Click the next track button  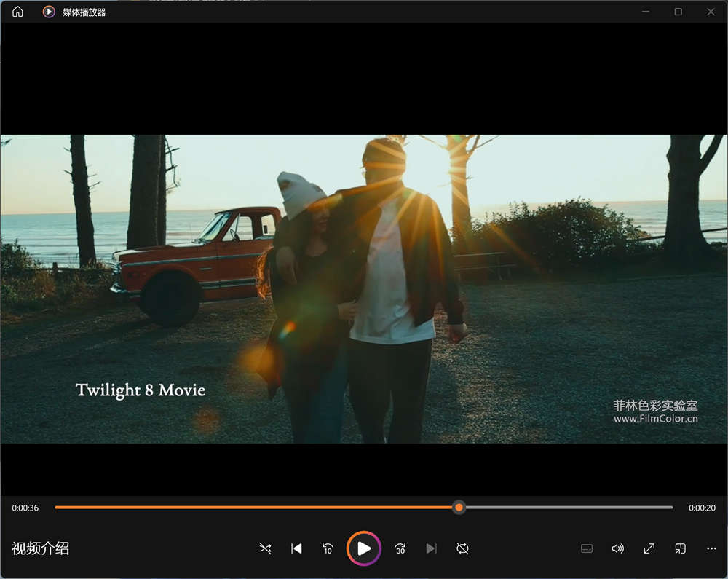coord(431,548)
